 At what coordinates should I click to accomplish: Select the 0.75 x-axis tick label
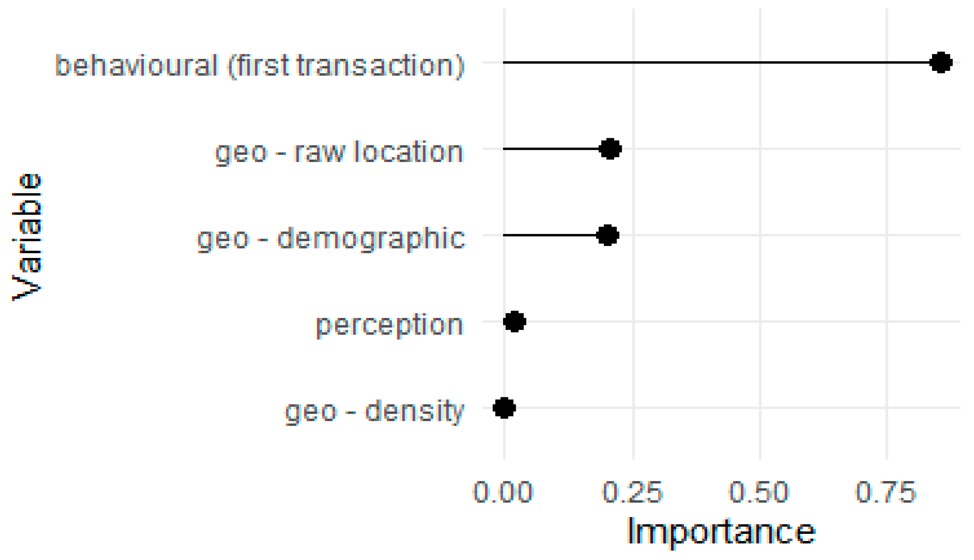(886, 492)
